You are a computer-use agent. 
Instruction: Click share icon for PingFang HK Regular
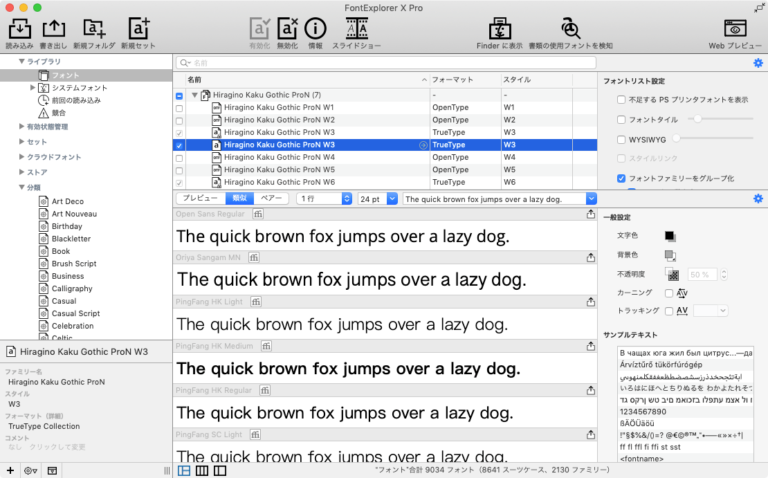click(591, 390)
